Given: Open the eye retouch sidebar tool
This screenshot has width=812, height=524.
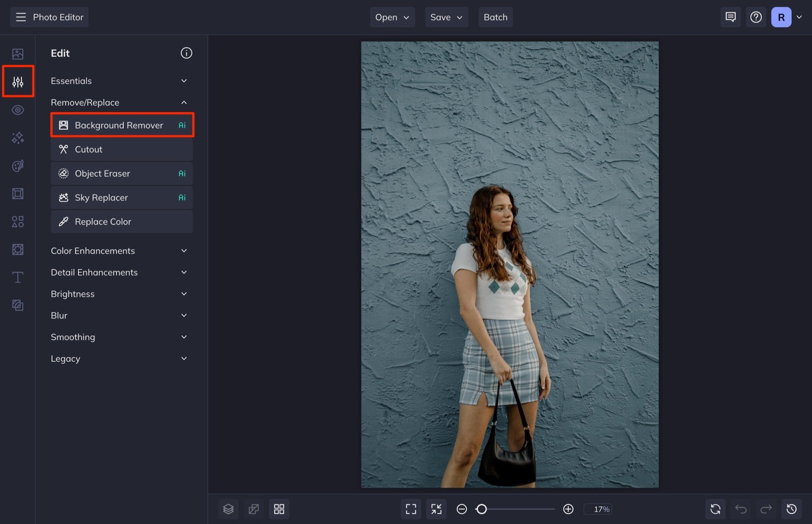Looking at the screenshot, I should coord(18,110).
